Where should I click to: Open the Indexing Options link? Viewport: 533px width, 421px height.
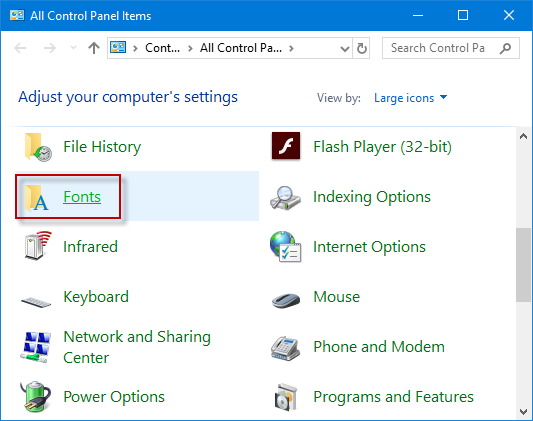(372, 197)
